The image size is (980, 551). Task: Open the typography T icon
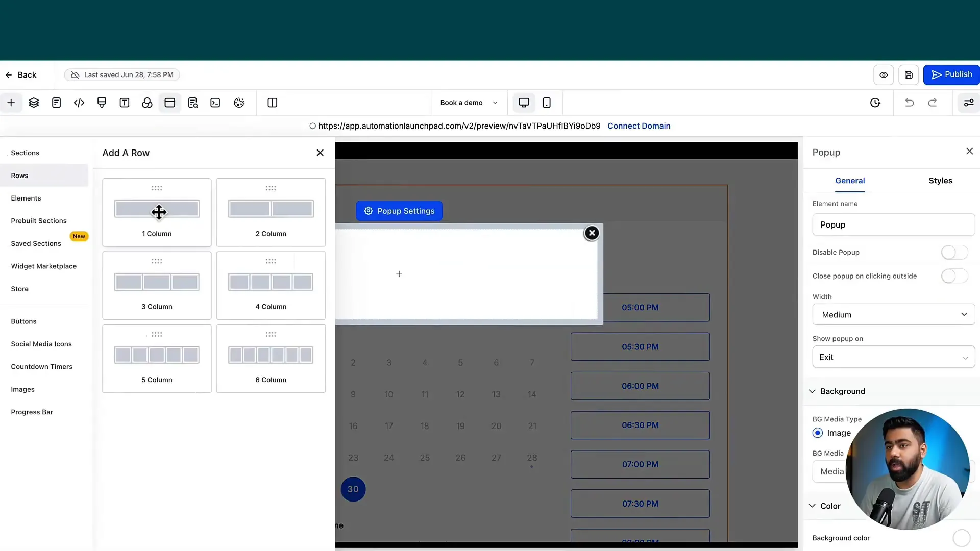(124, 103)
